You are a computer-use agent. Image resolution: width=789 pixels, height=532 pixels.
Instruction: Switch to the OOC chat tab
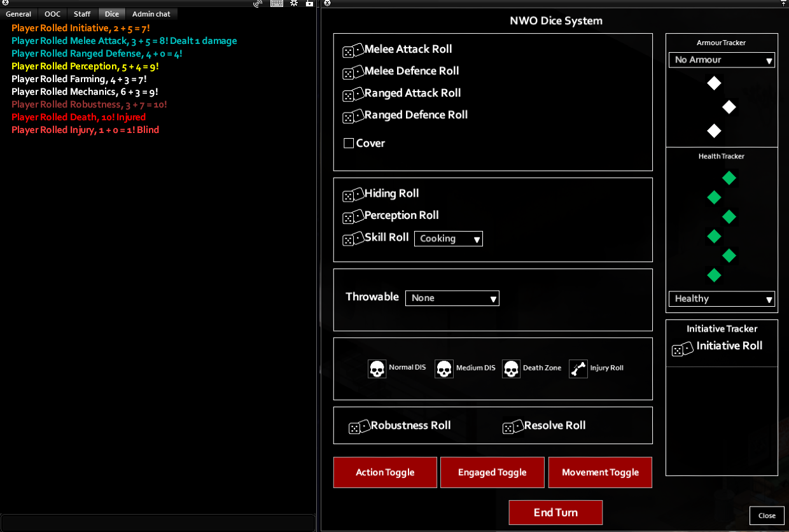pos(52,14)
